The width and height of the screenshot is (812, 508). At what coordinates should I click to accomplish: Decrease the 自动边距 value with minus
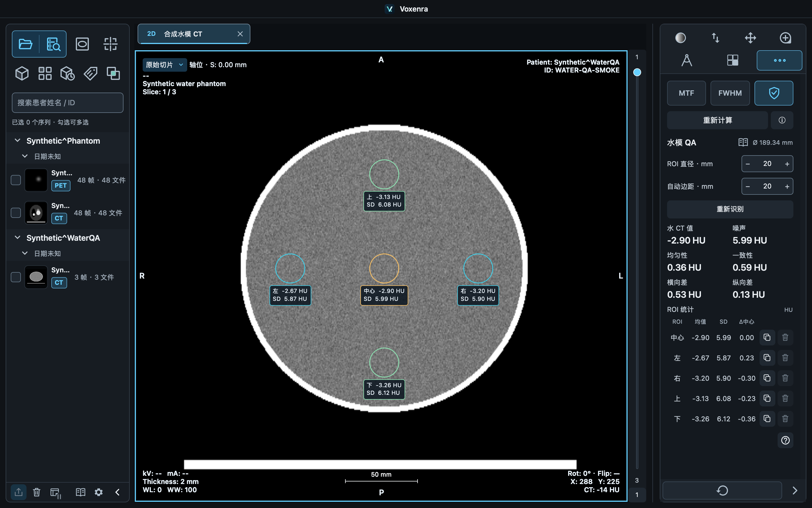click(748, 187)
